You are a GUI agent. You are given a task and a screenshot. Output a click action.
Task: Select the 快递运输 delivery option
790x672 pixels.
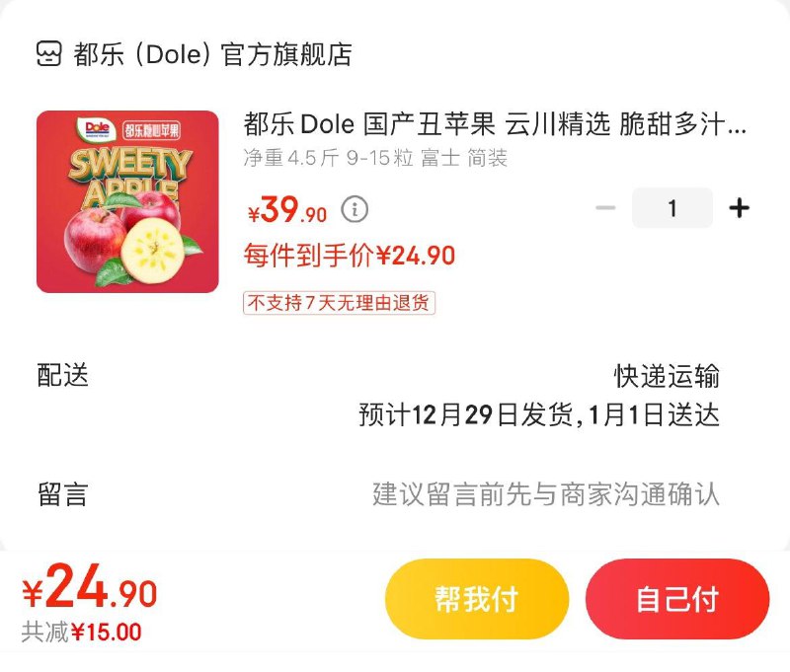tap(667, 376)
